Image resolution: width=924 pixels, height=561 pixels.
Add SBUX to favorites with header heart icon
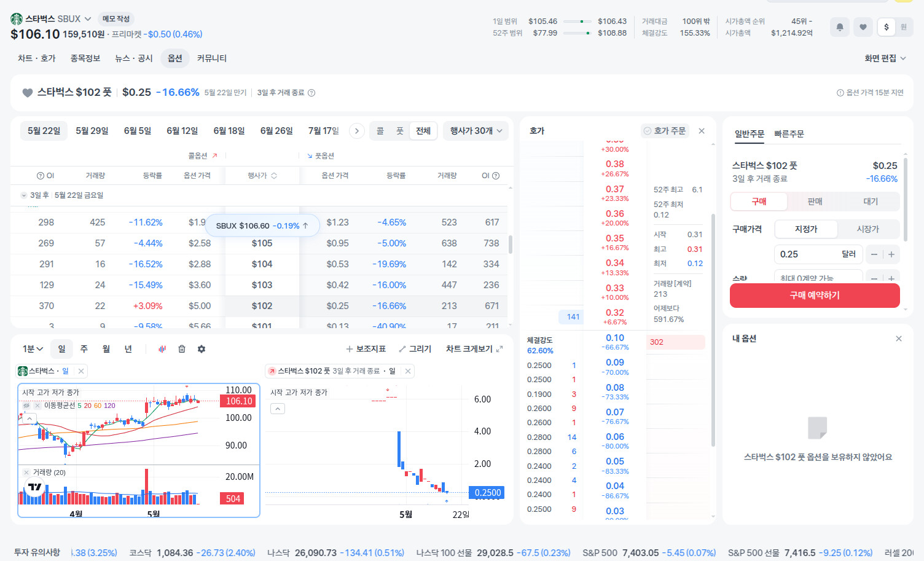coord(863,27)
